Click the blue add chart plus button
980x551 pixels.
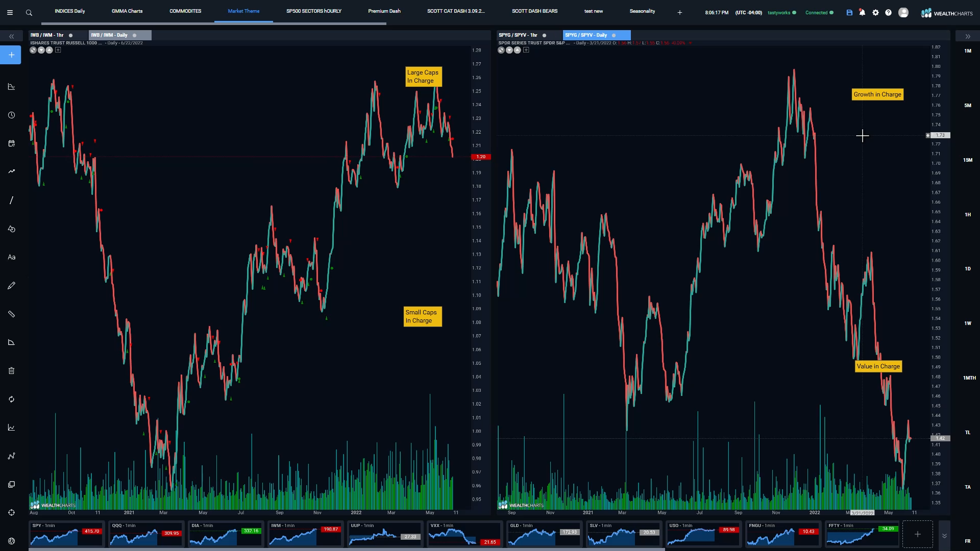click(11, 55)
